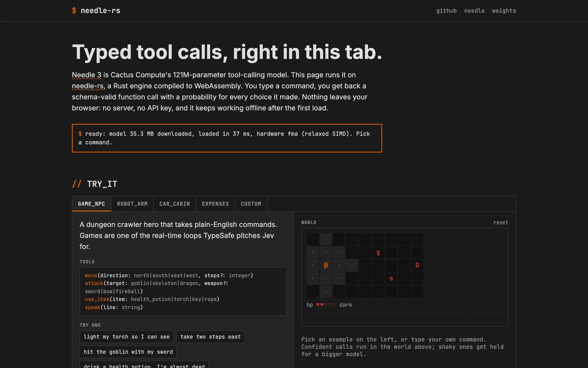Open the github nav link
The width and height of the screenshot is (588, 368).
446,11
